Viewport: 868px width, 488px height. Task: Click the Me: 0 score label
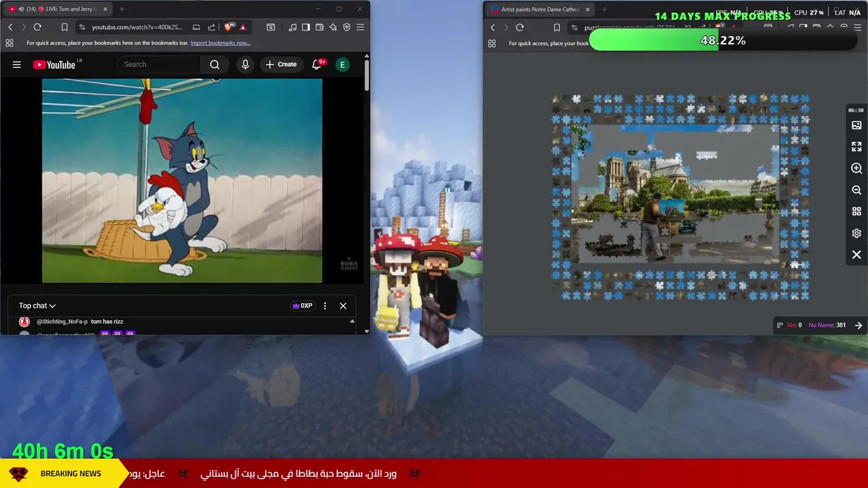[x=794, y=325]
